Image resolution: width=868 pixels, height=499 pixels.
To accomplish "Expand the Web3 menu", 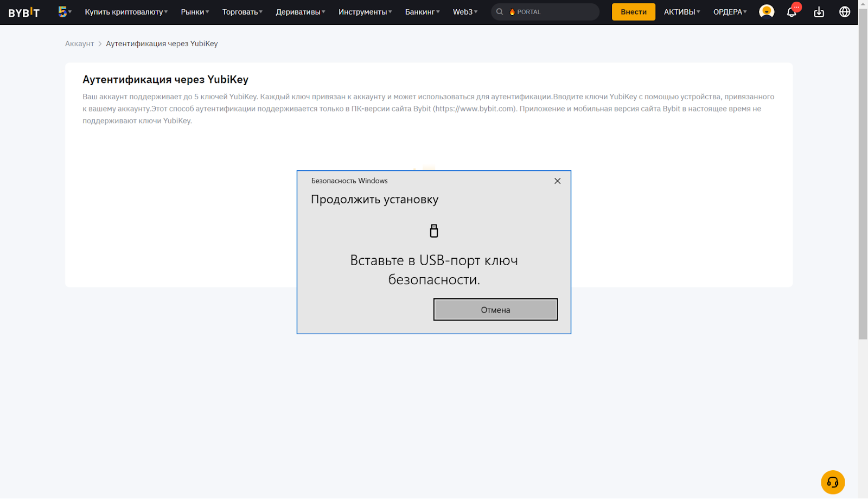I will click(x=465, y=12).
